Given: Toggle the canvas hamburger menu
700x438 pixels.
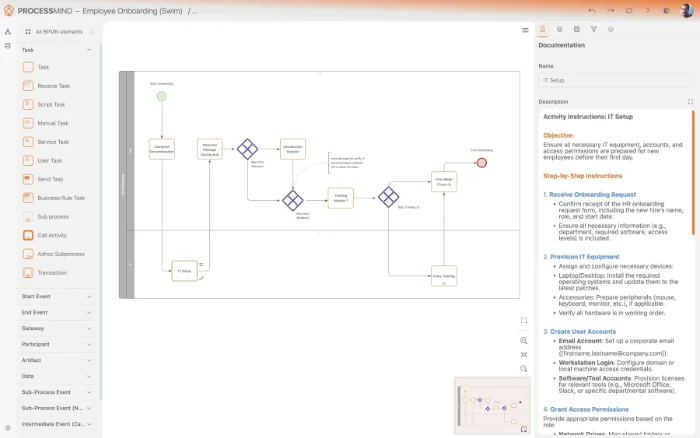Looking at the screenshot, I should tap(525, 30).
